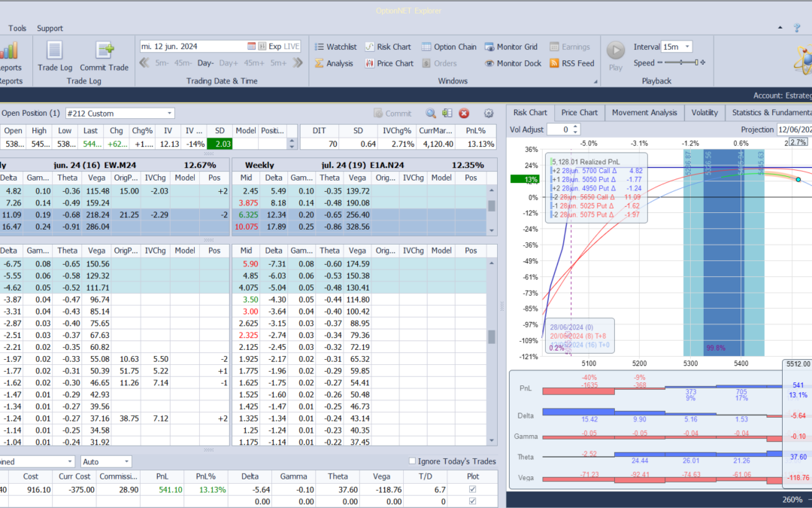Open the Tools menu

[x=17, y=28]
